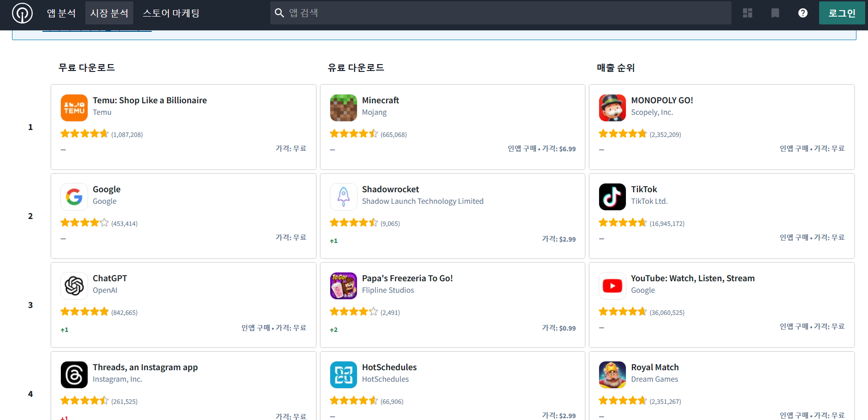Open YouTube: Watch, Listen, Stream title
This screenshot has width=868, height=420.
(693, 278)
